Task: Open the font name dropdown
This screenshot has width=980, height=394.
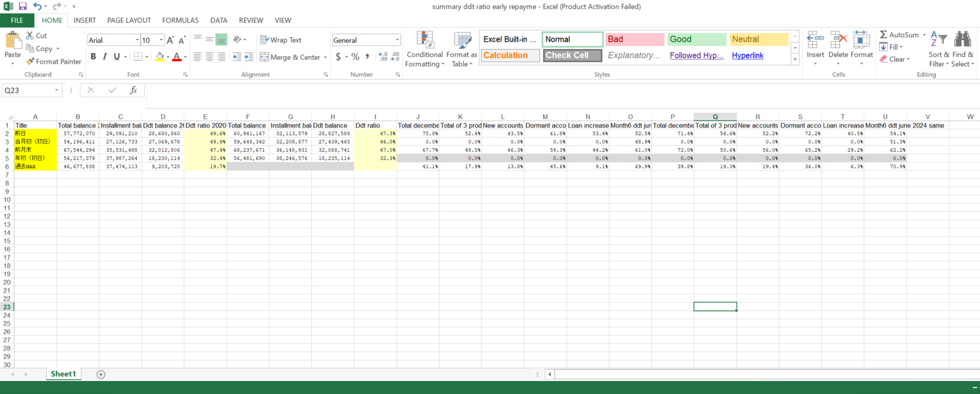Action: [x=137, y=40]
